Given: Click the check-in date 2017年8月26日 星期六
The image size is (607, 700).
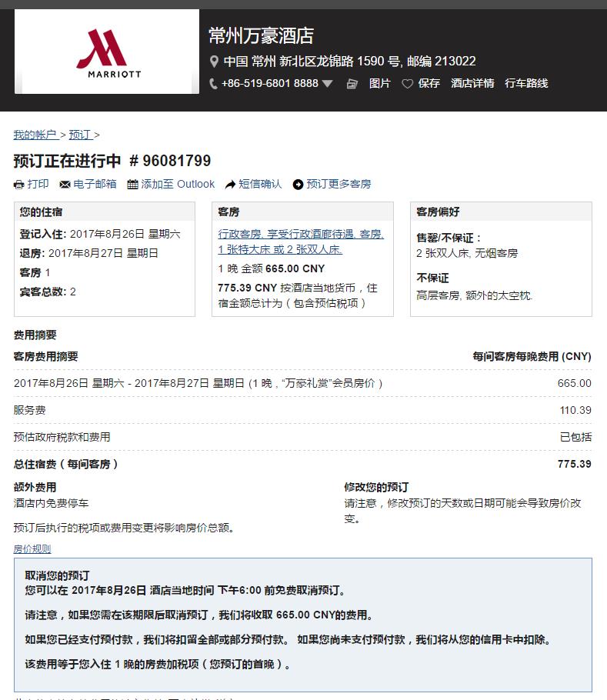Looking at the screenshot, I should (125, 234).
